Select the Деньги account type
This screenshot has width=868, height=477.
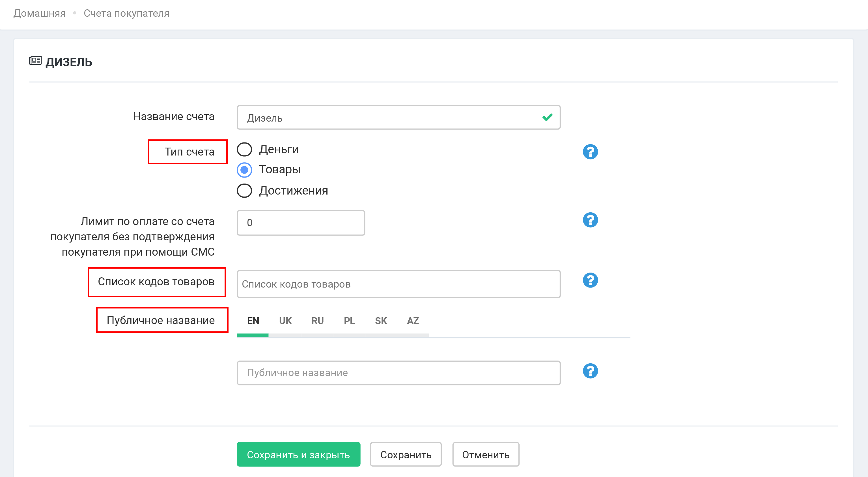coord(245,149)
